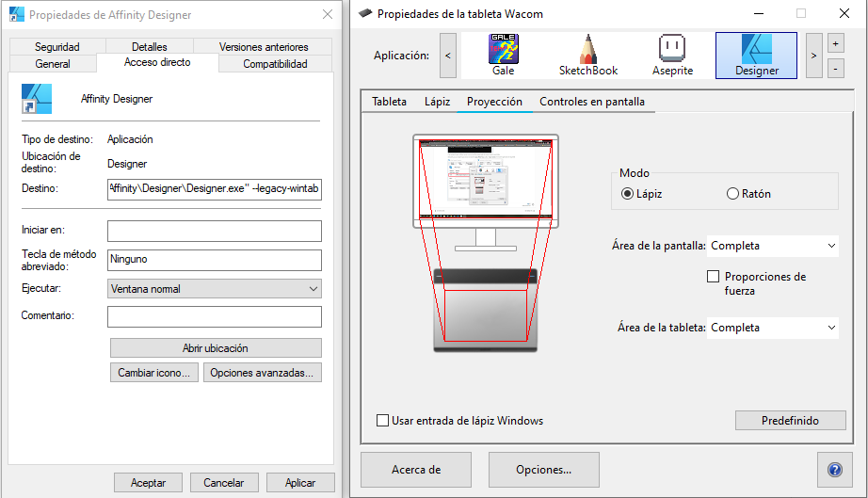868x498 pixels.
Task: Click Cambiar icono button
Action: (153, 373)
